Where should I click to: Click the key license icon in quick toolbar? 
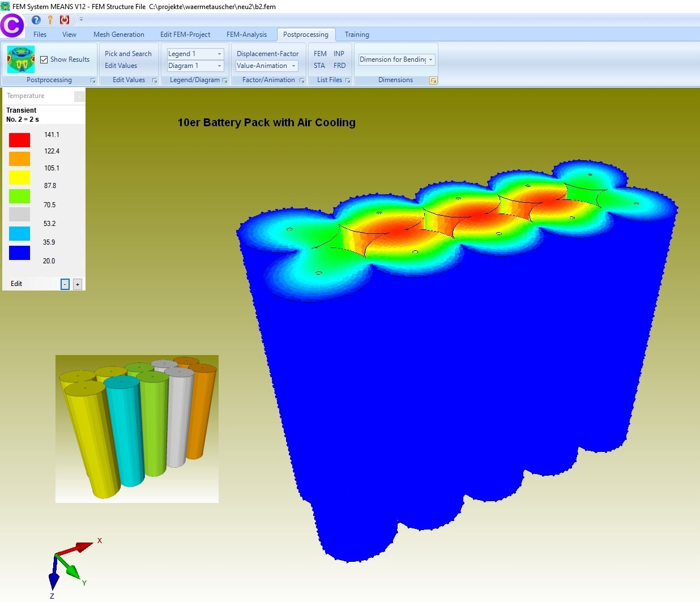(50, 20)
